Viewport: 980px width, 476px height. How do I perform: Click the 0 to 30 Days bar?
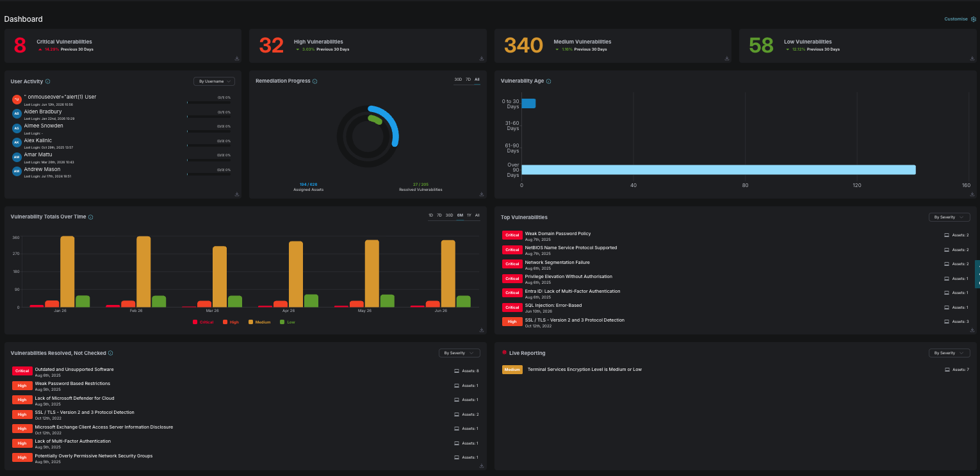click(528, 103)
